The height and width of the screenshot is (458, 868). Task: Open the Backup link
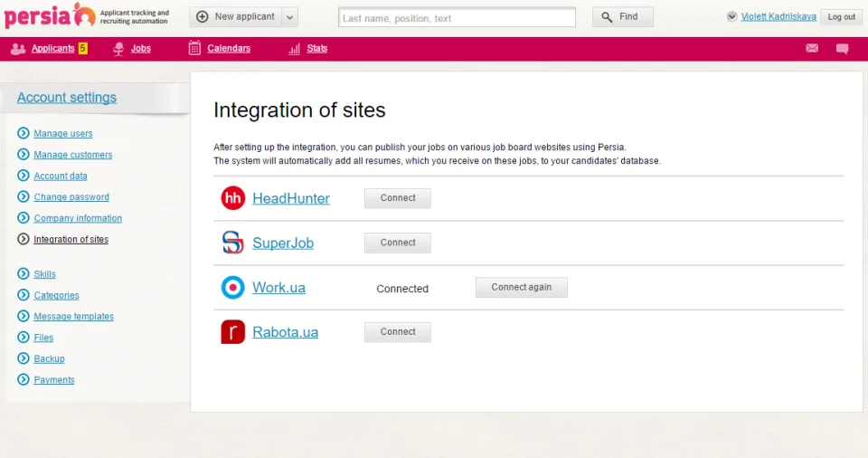click(49, 358)
